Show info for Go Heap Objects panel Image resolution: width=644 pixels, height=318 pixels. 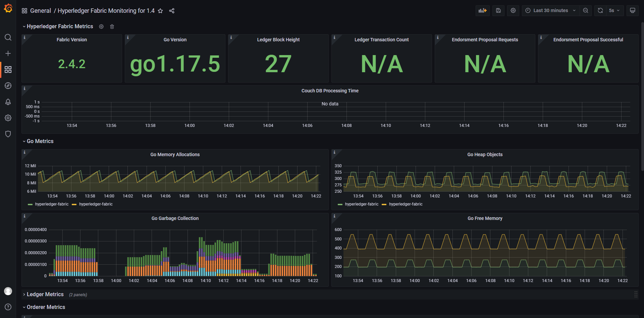click(x=334, y=152)
